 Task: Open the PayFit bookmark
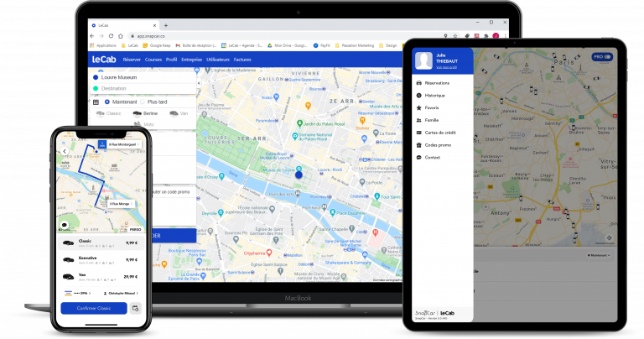pyautogui.click(x=322, y=45)
